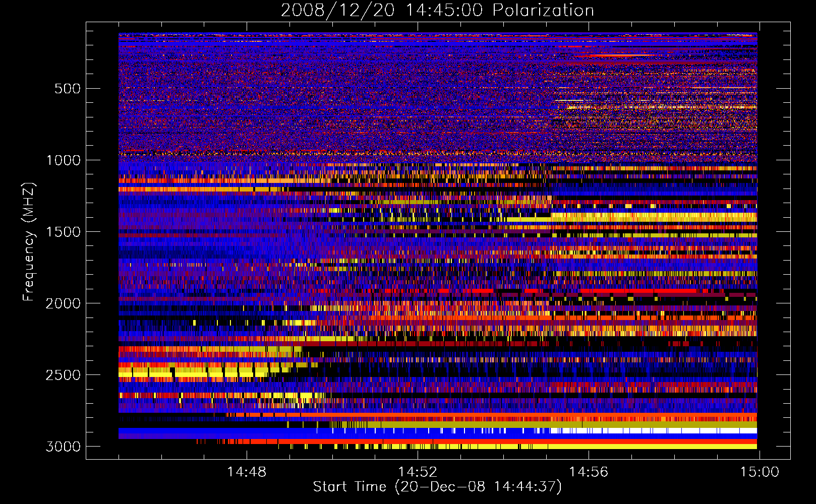Click the 1500 frequency tick label
Screen dimensions: 816x504
(x=63, y=232)
